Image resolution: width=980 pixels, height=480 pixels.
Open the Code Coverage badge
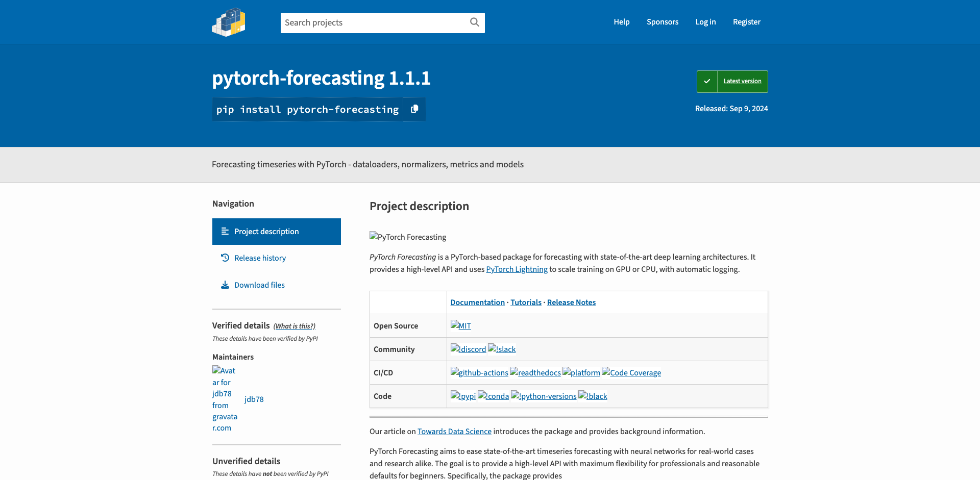[x=631, y=372]
